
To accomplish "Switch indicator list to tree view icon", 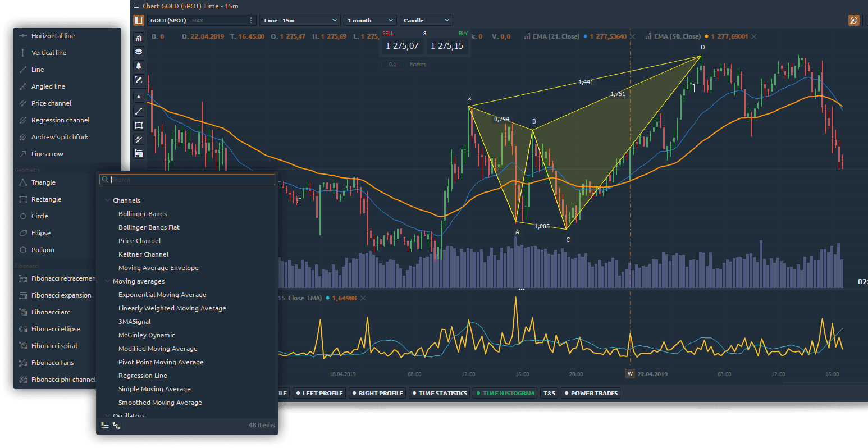I will click(x=116, y=426).
